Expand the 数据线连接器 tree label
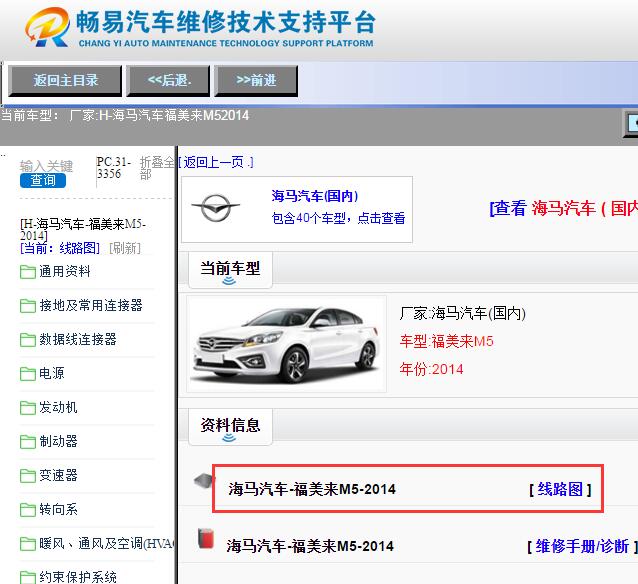Screen dimensions: 638x584 (x=78, y=339)
